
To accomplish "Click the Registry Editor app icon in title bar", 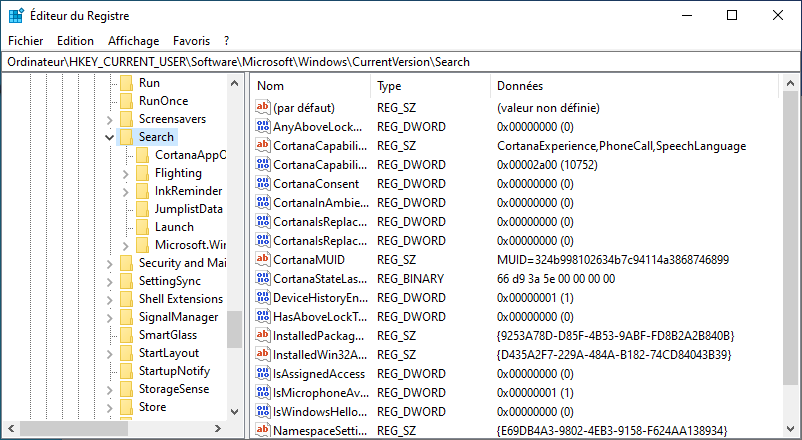I will [16, 15].
